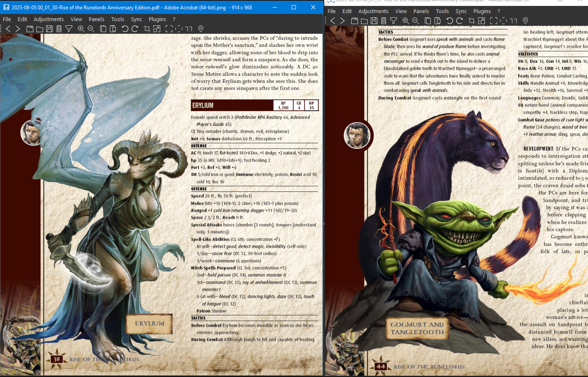Open Tools menu in Erylium window
This screenshot has height=377, width=588.
tap(118, 19)
